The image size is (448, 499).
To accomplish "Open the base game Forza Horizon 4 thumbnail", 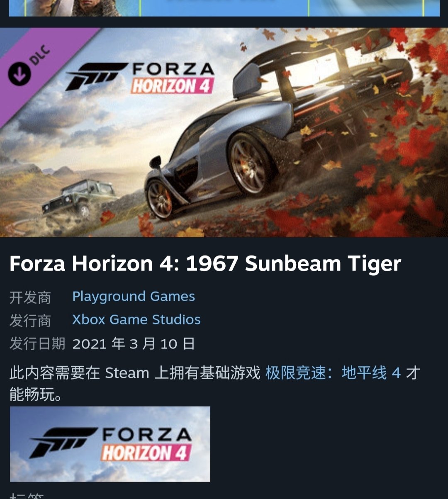I will pos(110,444).
